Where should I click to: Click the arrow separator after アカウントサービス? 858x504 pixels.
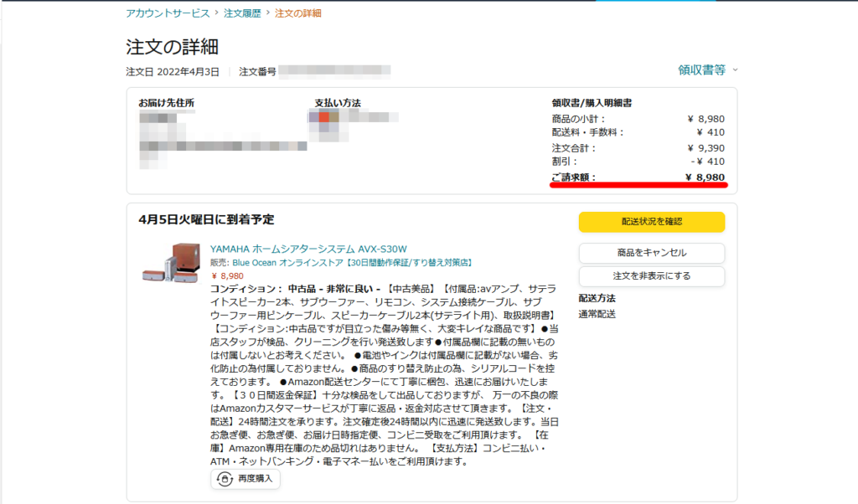(x=217, y=13)
